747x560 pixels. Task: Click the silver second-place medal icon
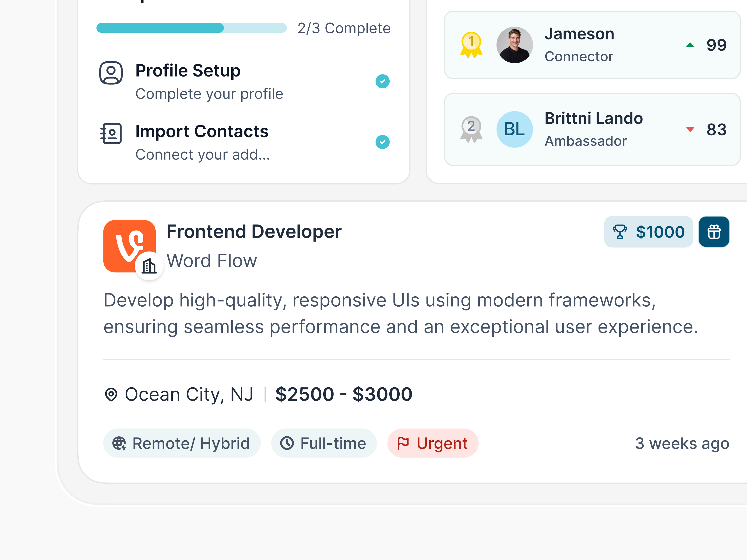click(x=471, y=129)
